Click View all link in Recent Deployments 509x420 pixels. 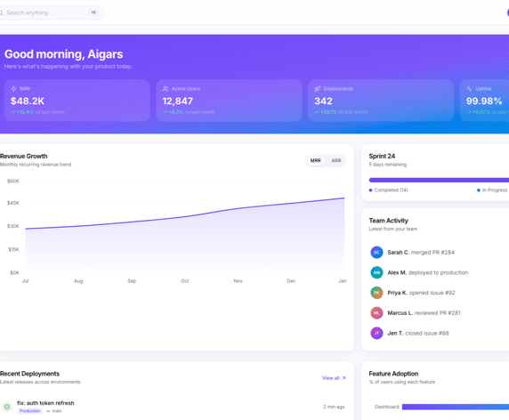[334, 378]
